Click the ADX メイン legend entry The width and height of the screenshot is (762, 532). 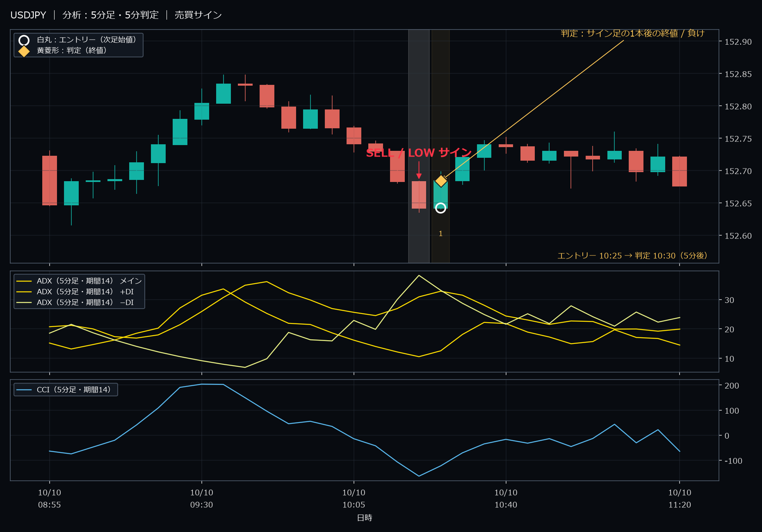79,281
